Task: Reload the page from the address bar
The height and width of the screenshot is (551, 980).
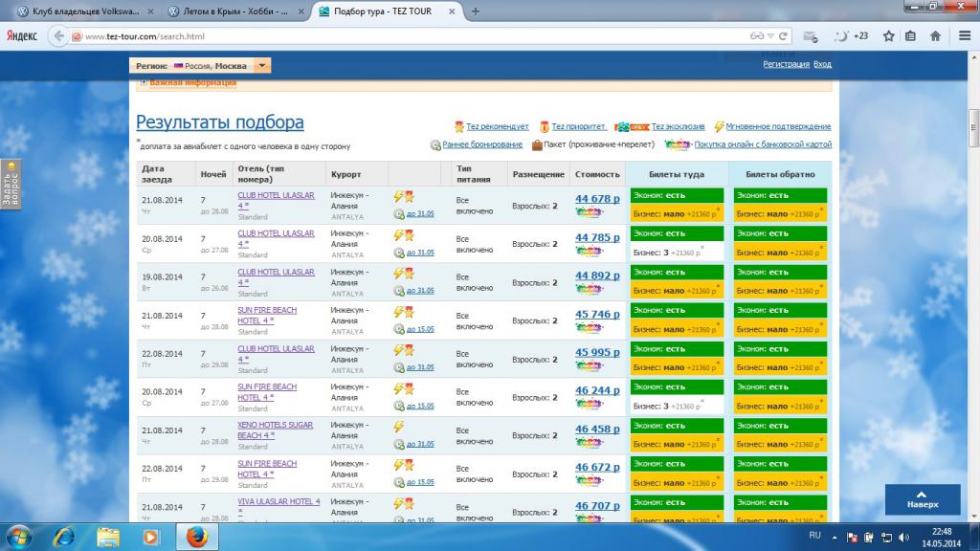Action: tap(783, 36)
